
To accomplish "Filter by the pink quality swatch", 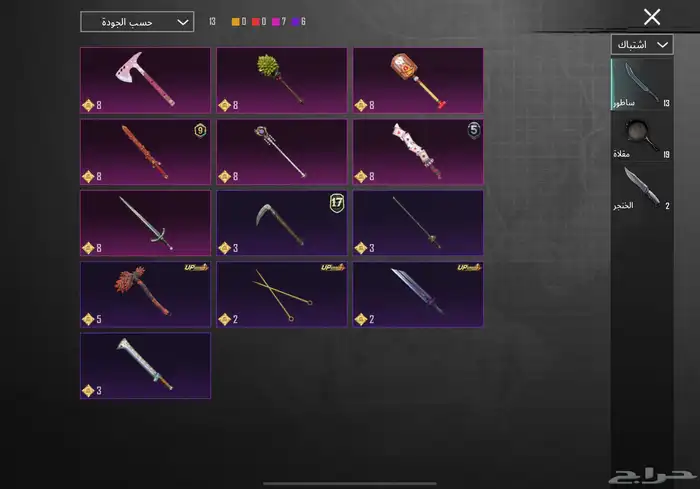I will click(x=276, y=21).
